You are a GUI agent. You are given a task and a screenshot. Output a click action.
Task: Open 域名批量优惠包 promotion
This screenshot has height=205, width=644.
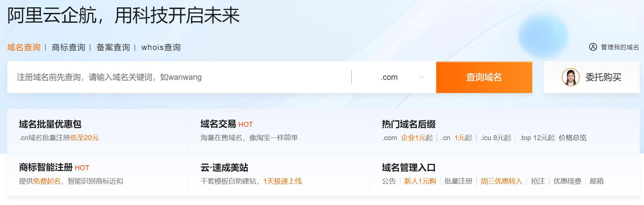tap(50, 124)
